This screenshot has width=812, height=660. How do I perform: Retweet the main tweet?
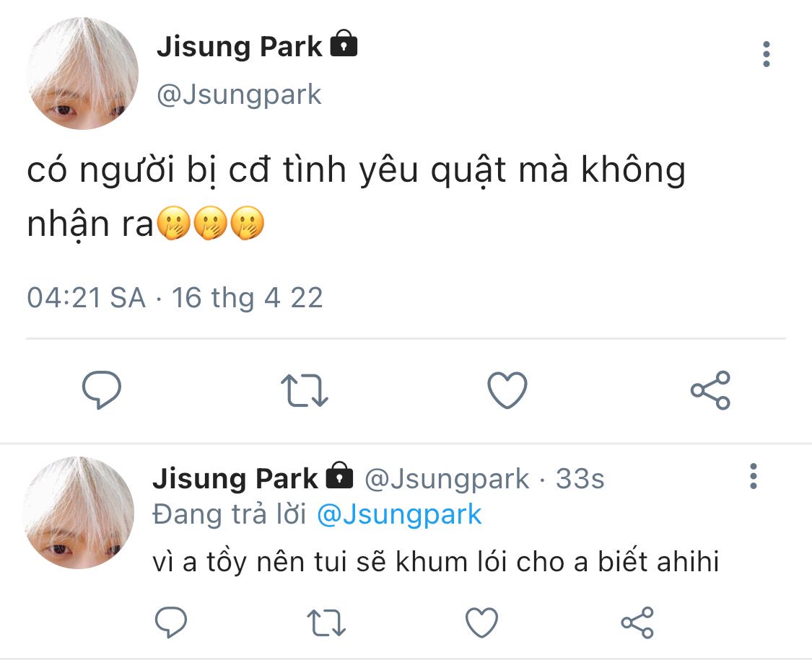click(x=304, y=390)
